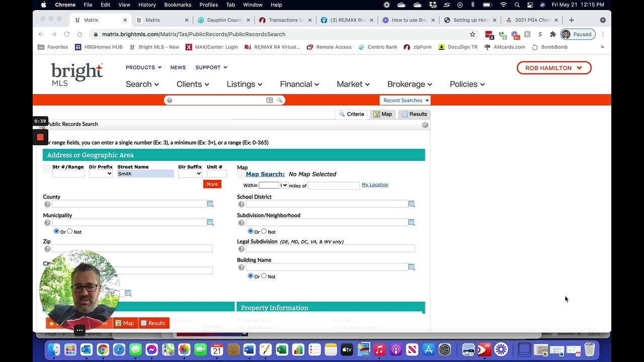Viewport: 644px width, 362px height.
Task: Click the red More button
Action: pos(212,184)
